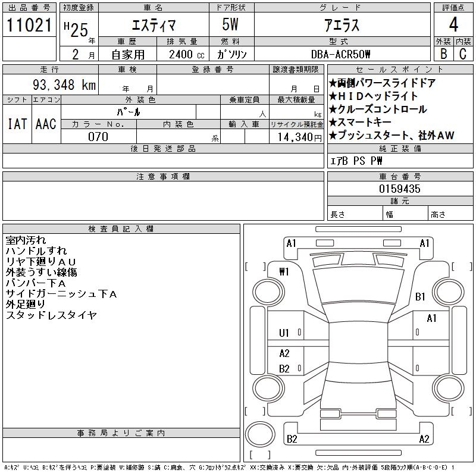
Task: Click the inspector note ハンドルすれ
Action: pos(36,250)
